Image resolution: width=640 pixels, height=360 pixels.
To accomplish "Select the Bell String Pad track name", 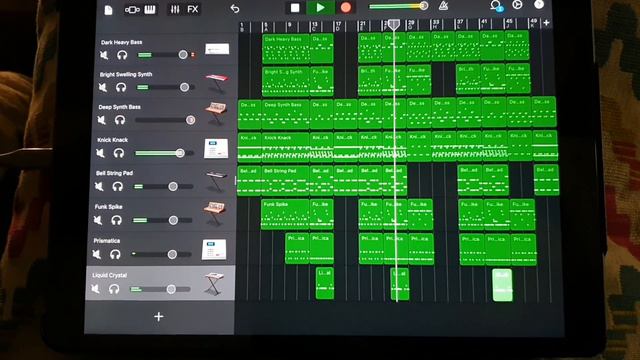I will (x=114, y=173).
